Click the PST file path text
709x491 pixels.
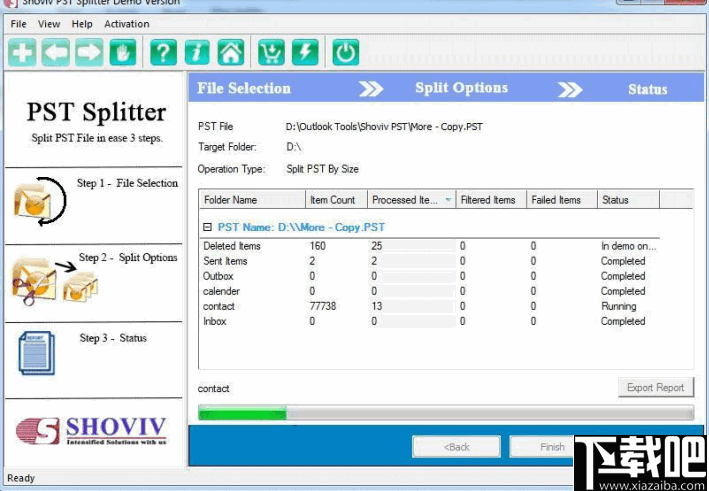(384, 127)
